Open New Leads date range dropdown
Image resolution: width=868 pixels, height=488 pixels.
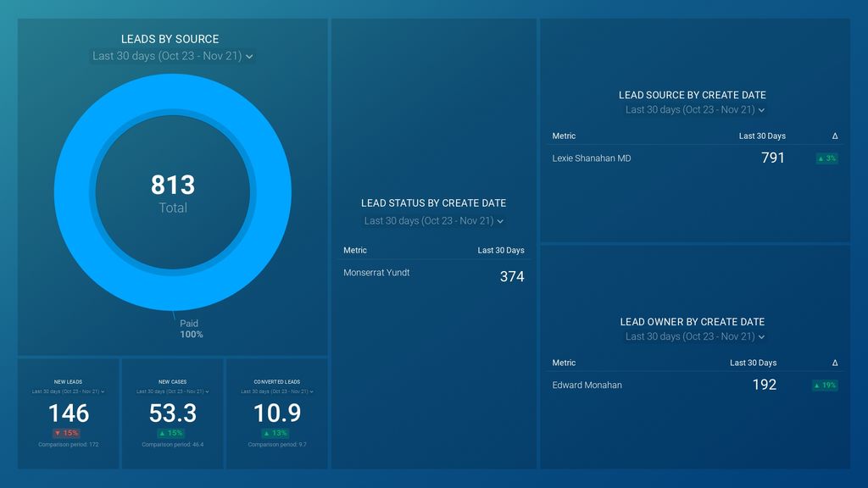point(68,391)
